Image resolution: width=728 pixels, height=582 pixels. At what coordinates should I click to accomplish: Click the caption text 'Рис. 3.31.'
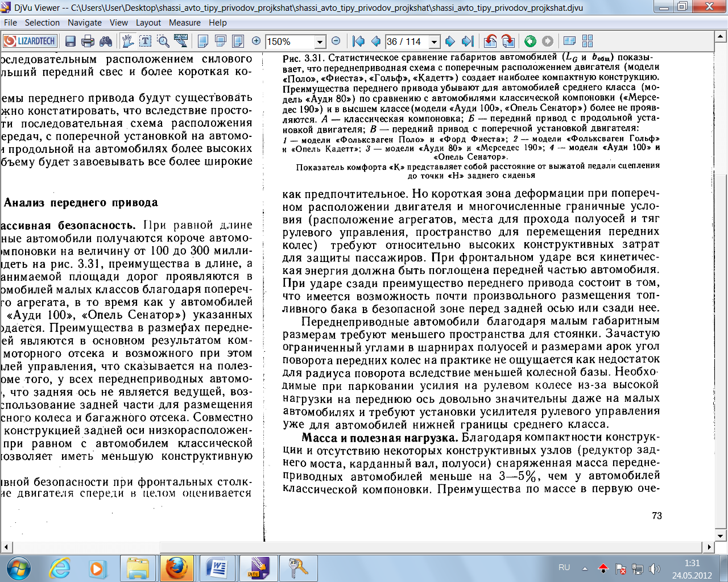pos(303,58)
